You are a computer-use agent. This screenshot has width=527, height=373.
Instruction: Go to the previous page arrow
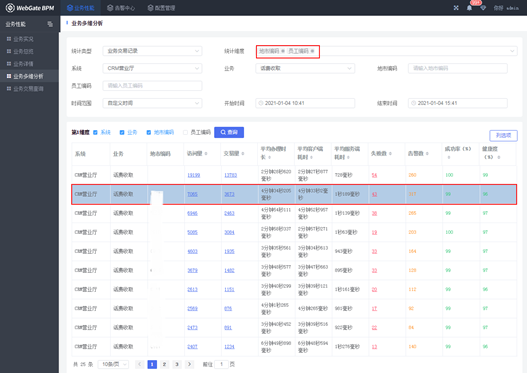tap(139, 364)
